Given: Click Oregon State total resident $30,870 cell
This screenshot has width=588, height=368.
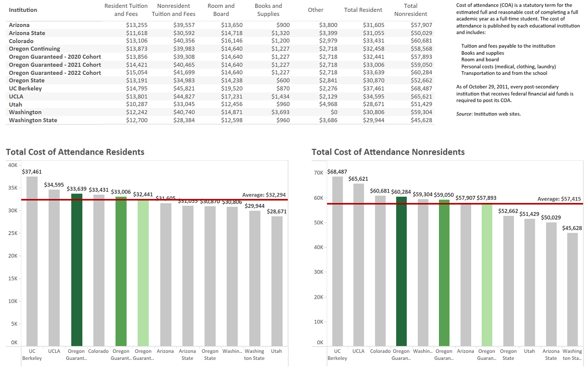Looking at the screenshot, I should (374, 81).
